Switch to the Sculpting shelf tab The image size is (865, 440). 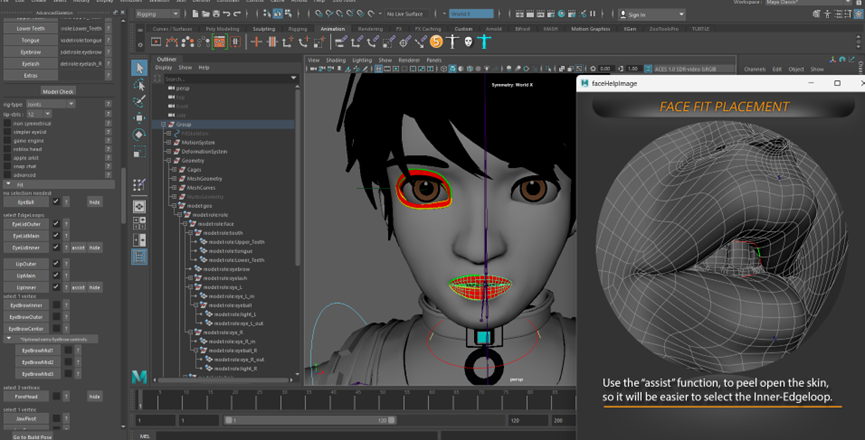[264, 29]
